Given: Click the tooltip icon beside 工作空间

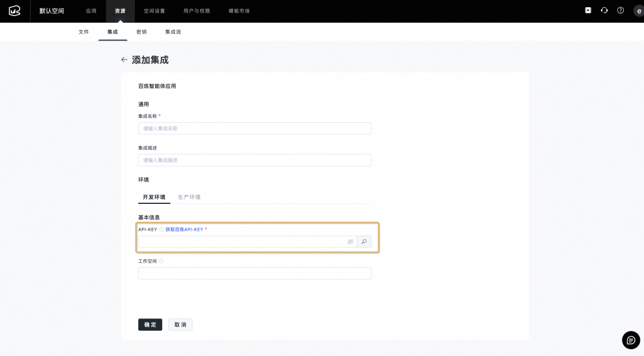Looking at the screenshot, I should click(160, 261).
